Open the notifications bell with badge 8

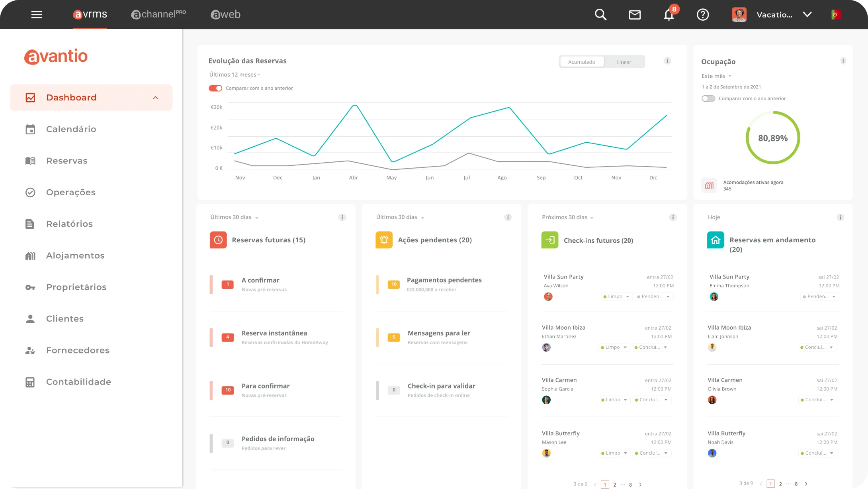click(x=669, y=14)
